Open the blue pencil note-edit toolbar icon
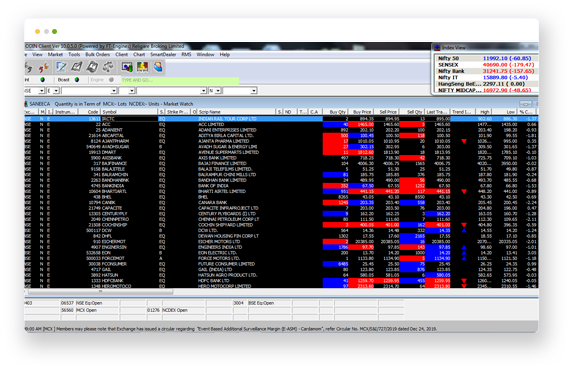Image resolution: width=571 pixels, height=371 pixels. coord(61,67)
